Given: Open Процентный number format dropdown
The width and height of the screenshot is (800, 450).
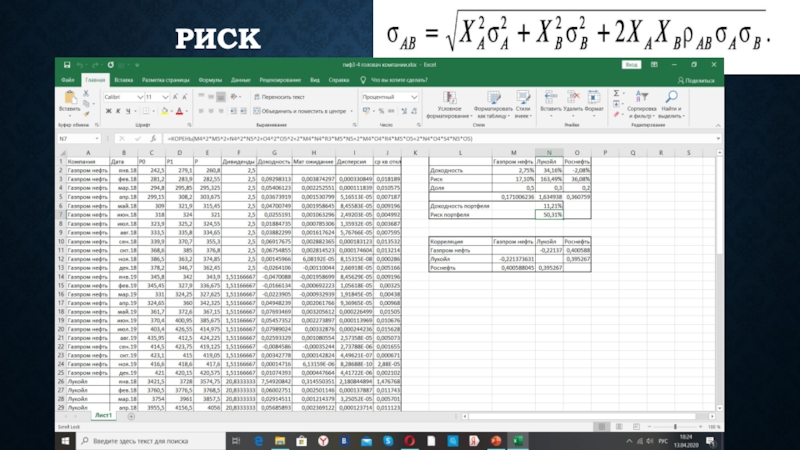Looking at the screenshot, I should point(414,97).
